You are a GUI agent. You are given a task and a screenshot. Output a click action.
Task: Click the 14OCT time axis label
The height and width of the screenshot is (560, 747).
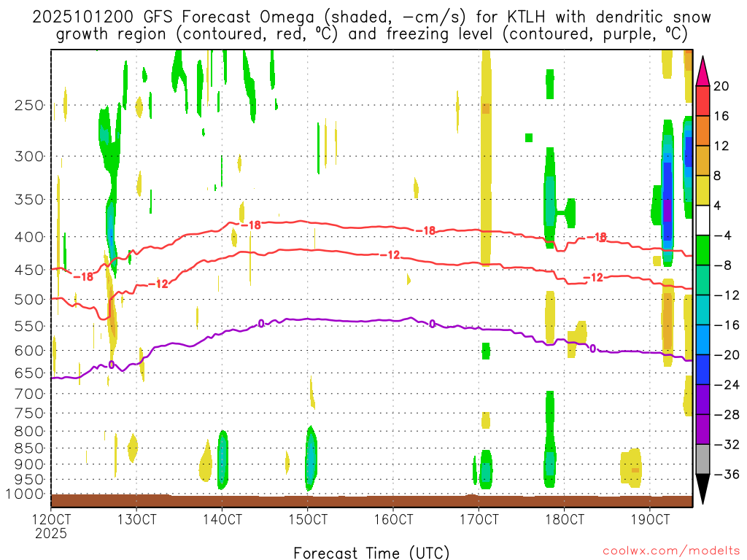pyautogui.click(x=222, y=519)
